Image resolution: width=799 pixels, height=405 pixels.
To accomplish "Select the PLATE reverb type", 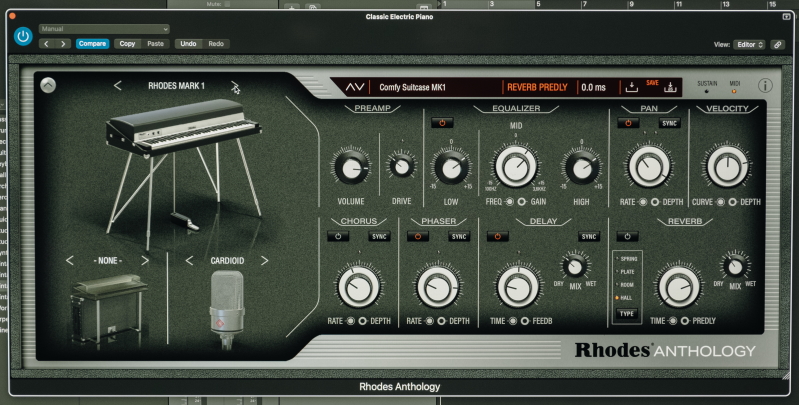I will coord(626,272).
